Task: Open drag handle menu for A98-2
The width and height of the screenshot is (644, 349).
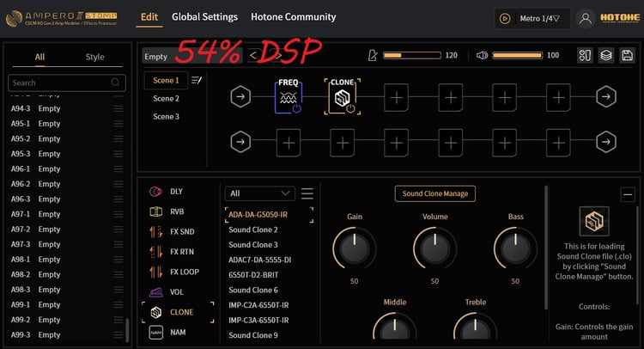Action: tap(118, 274)
